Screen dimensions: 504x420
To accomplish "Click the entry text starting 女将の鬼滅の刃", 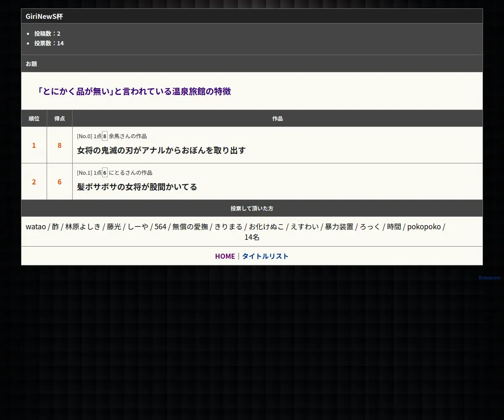I will click(161, 150).
